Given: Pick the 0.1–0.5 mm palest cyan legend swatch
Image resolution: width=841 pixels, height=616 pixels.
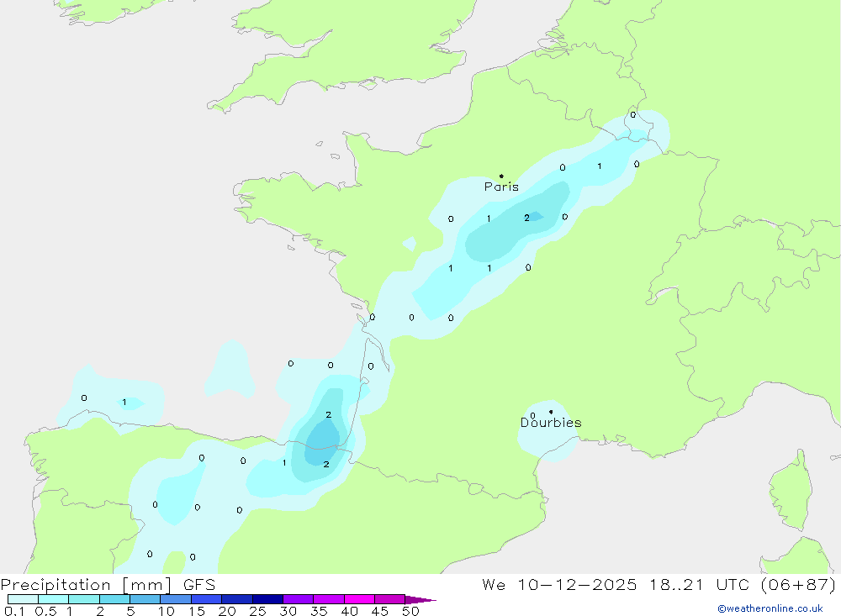Looking at the screenshot, I should pyautogui.click(x=23, y=599).
